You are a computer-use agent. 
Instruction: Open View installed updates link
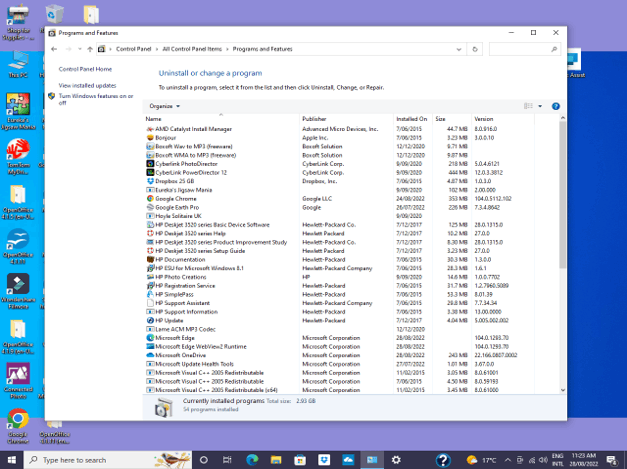(x=87, y=86)
